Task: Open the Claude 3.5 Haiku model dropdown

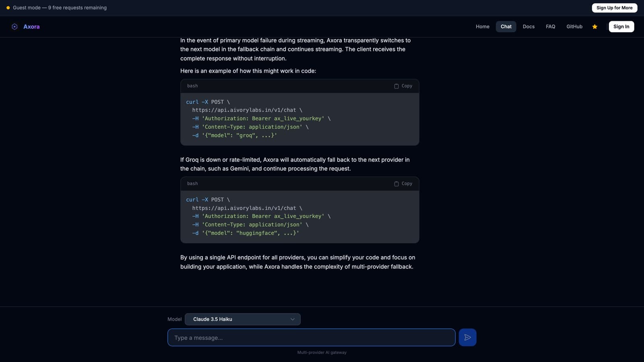Action: click(243, 319)
